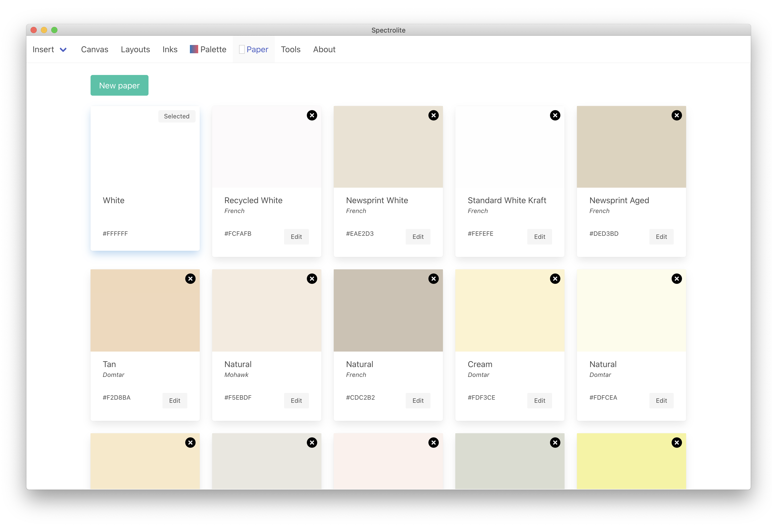The image size is (772, 532).
Task: Delete the Cream Domtar paper card
Action: [555, 279]
